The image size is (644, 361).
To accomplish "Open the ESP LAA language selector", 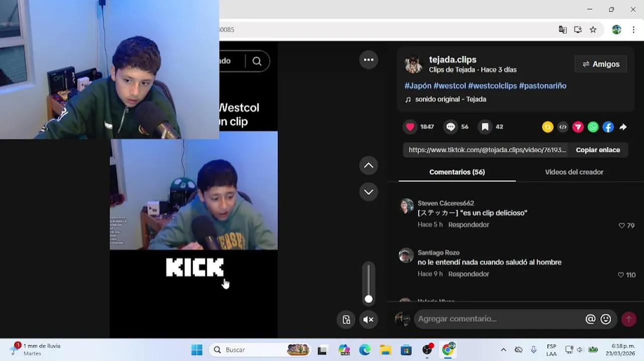I will [551, 350].
